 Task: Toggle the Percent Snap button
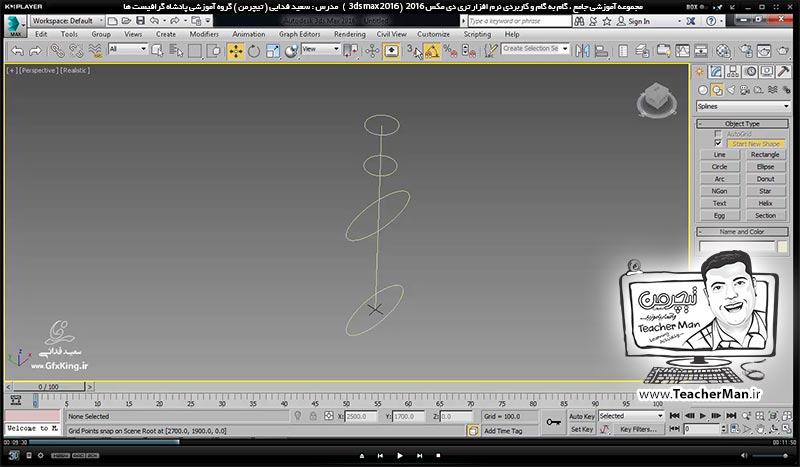click(x=450, y=51)
